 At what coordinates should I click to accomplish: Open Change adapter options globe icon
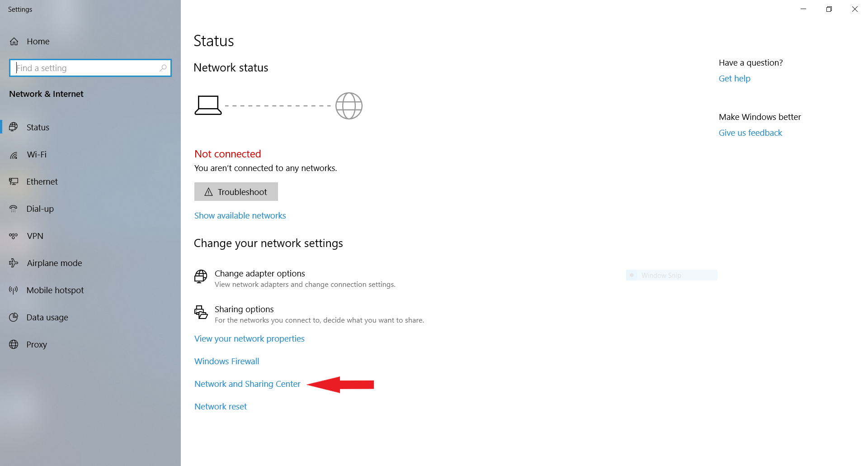click(x=201, y=276)
